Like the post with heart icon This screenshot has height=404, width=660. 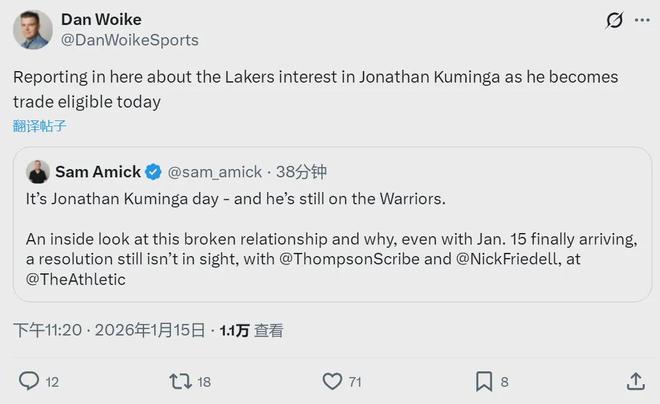pyautogui.click(x=332, y=381)
